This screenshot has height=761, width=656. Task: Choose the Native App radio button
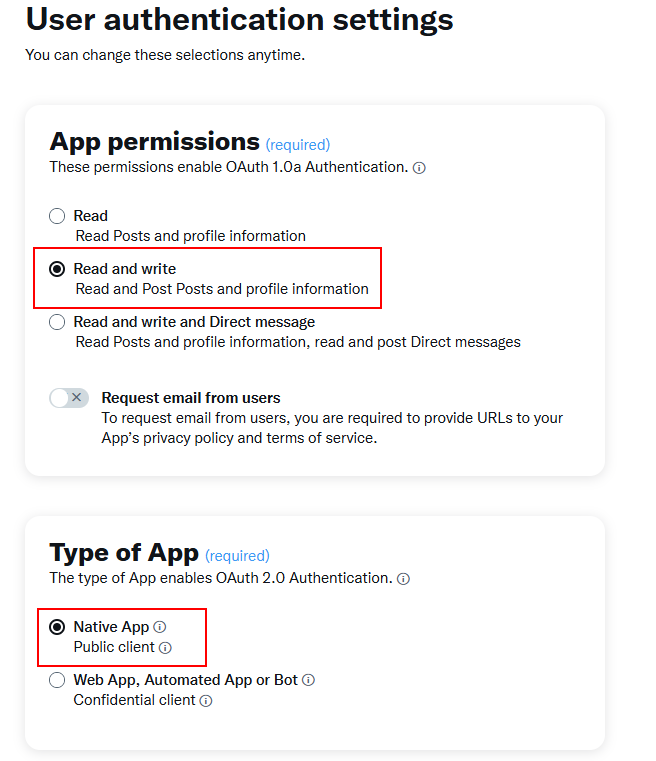tap(57, 627)
